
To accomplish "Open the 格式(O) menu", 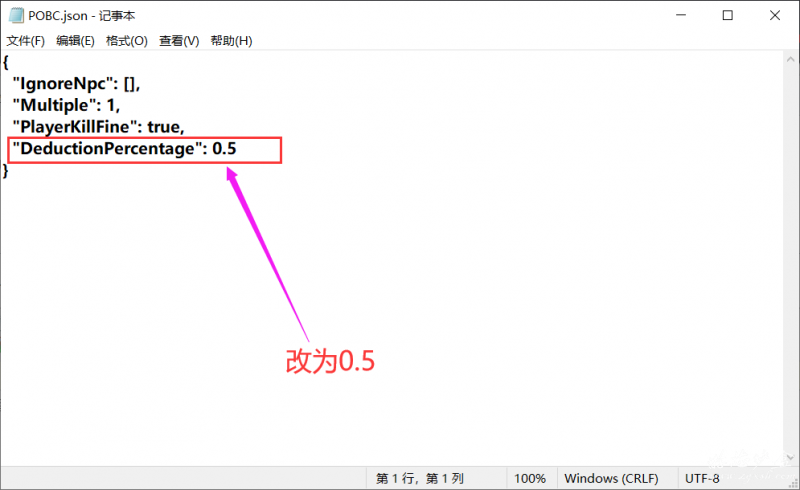I will [127, 41].
